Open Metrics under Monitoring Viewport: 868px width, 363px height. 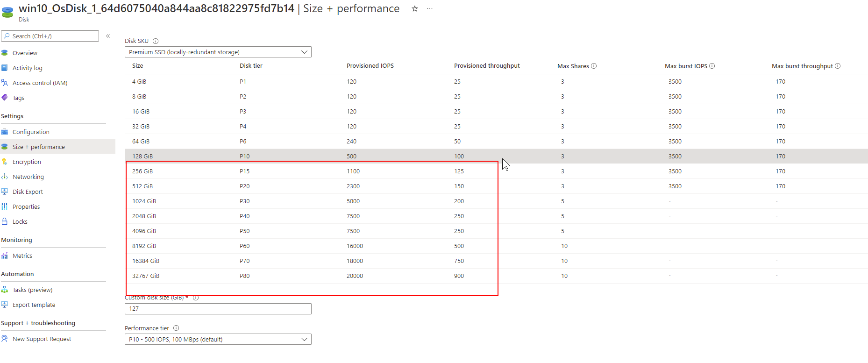coord(22,256)
